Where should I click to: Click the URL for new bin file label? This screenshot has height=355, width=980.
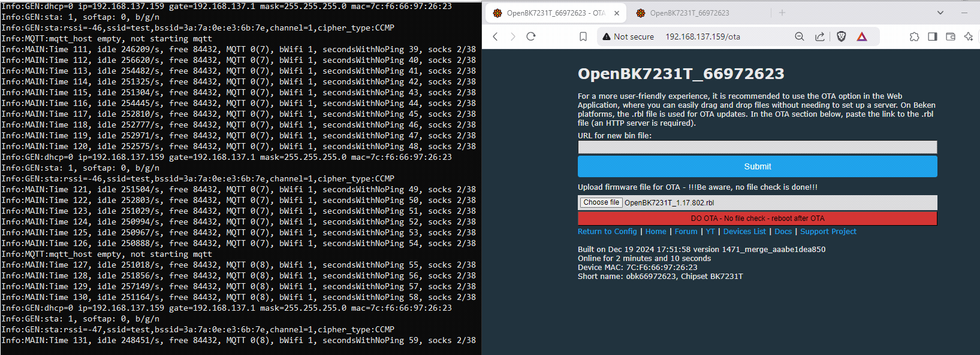[614, 135]
